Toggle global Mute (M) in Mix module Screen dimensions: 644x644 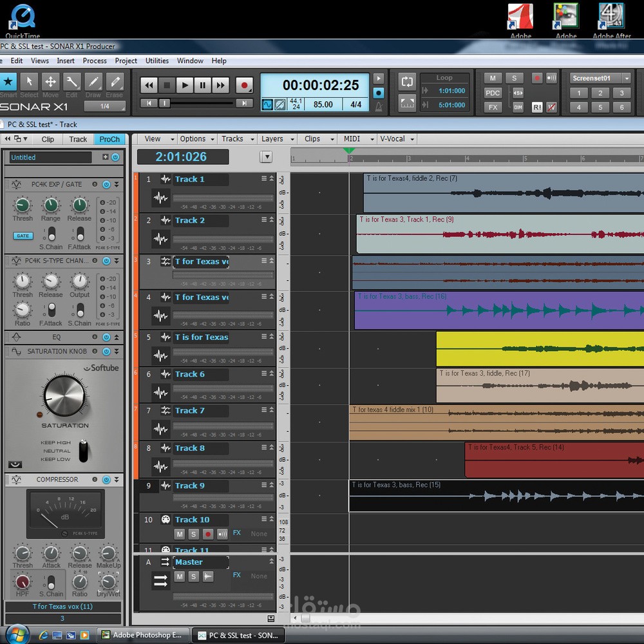click(x=493, y=78)
